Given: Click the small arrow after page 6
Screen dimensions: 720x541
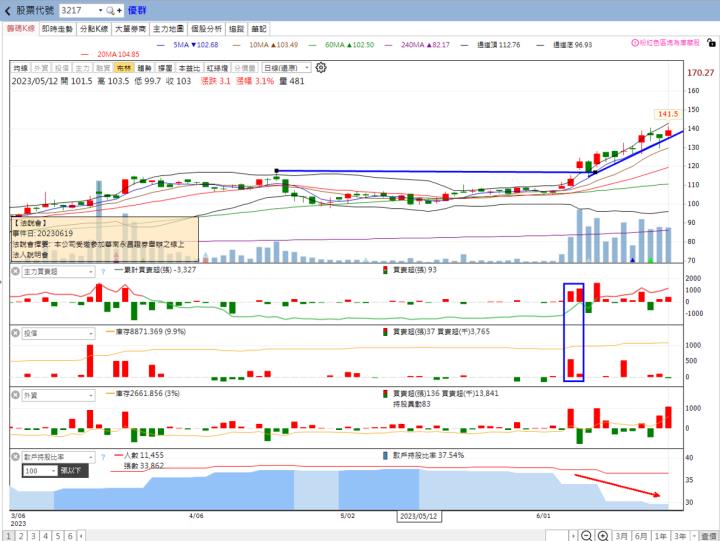Looking at the screenshot, I should coord(81,536).
